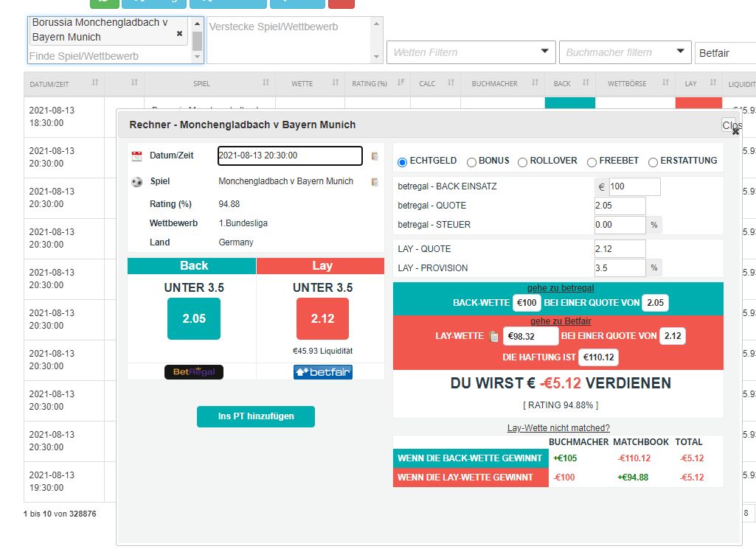Click Finde Spiel/Wettbewerb search field
Screen dimensions: 756x549
click(110, 56)
